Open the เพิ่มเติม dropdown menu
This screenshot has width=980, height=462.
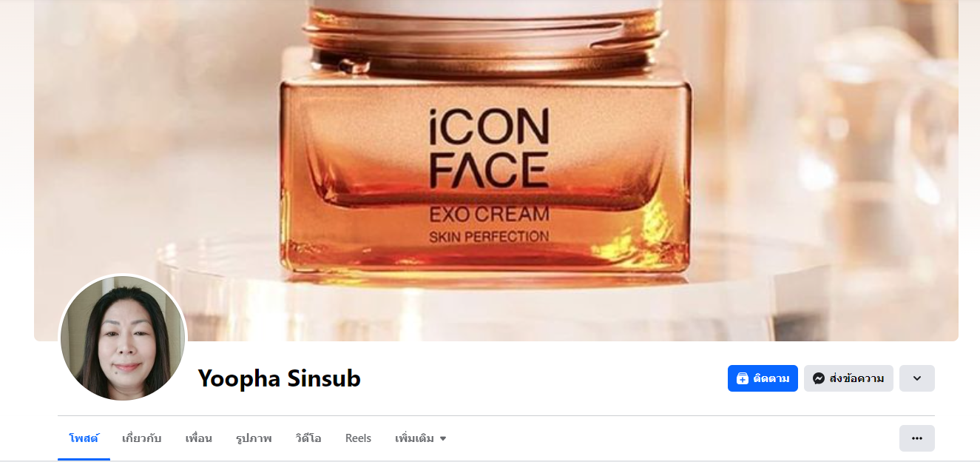point(420,438)
